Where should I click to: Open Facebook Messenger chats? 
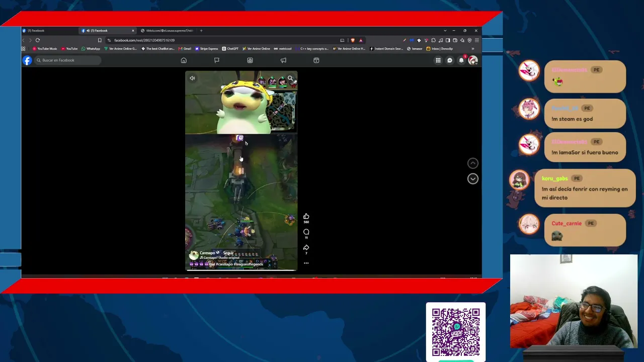[450, 60]
